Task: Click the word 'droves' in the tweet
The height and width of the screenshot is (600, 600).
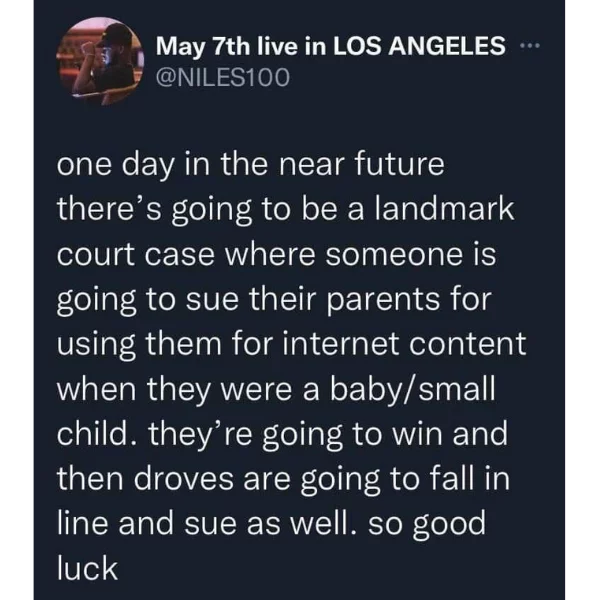Action: [x=184, y=479]
